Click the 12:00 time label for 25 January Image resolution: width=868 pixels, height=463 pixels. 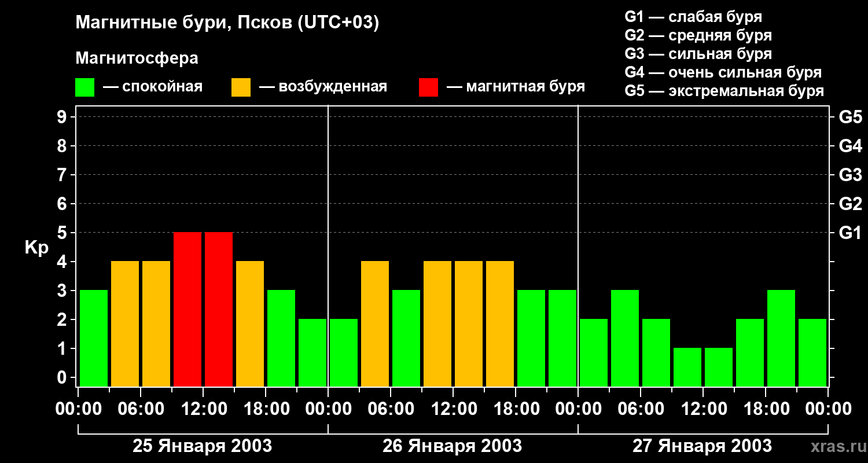[x=203, y=409]
